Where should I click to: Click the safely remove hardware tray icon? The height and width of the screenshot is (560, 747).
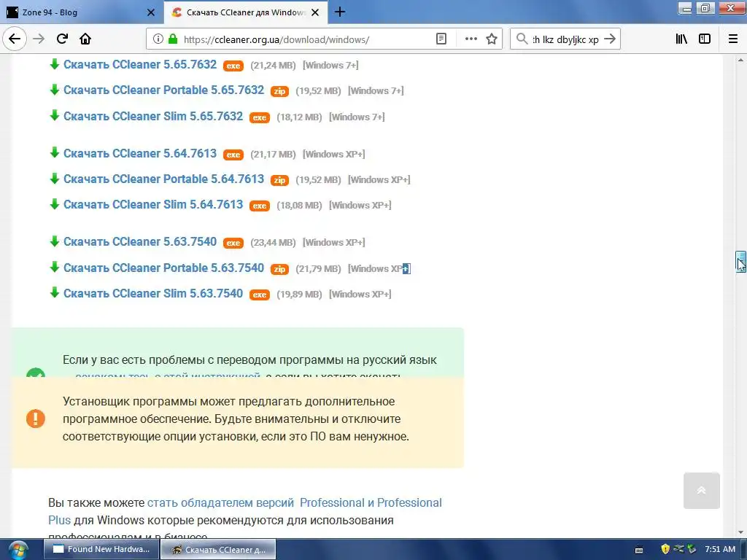click(692, 549)
